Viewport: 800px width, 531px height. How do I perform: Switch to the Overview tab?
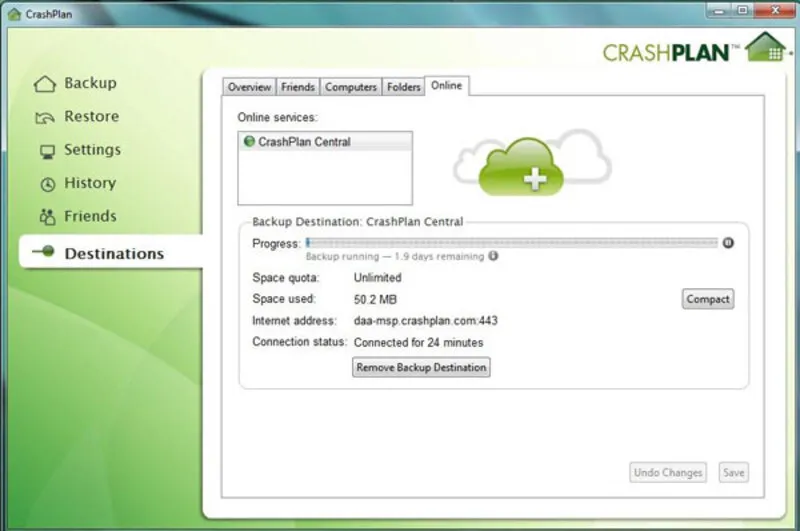coord(249,87)
